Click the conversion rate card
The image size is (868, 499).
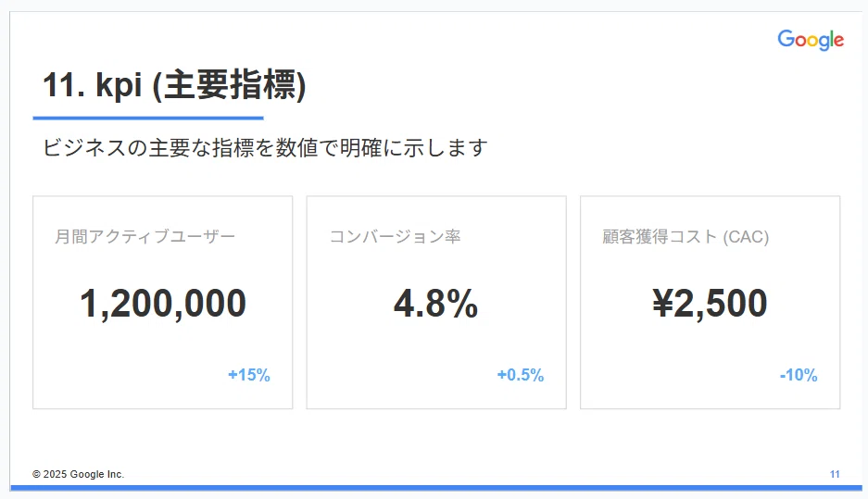coord(436,303)
